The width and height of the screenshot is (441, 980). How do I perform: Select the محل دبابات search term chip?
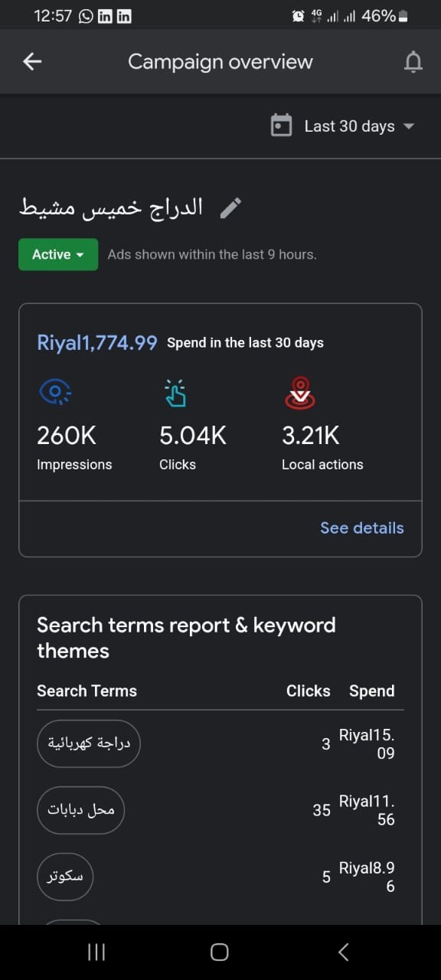coord(80,810)
